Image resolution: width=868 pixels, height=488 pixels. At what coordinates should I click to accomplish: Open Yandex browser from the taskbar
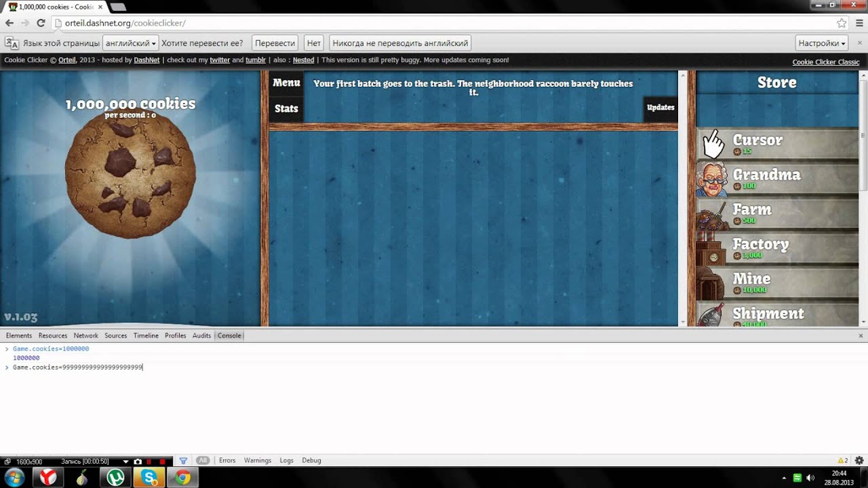(48, 477)
